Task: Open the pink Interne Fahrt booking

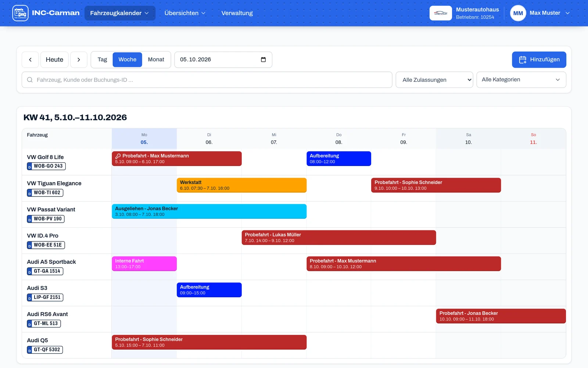Action: coord(144,263)
